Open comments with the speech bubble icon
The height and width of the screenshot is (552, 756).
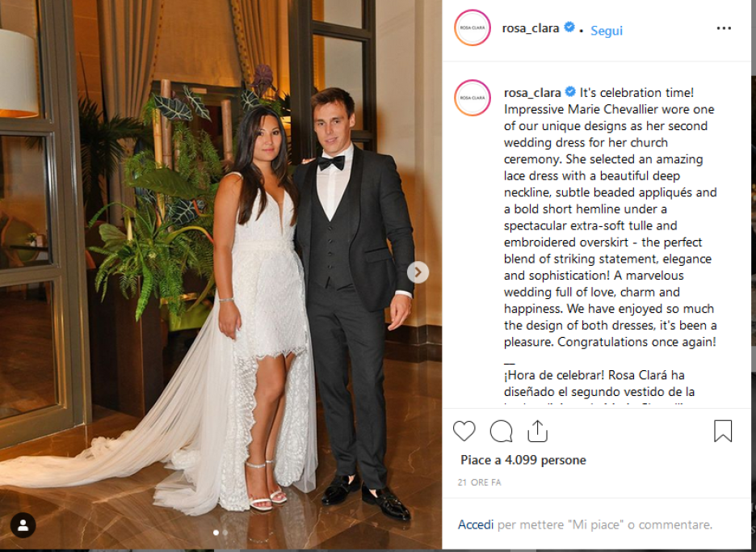pyautogui.click(x=501, y=431)
